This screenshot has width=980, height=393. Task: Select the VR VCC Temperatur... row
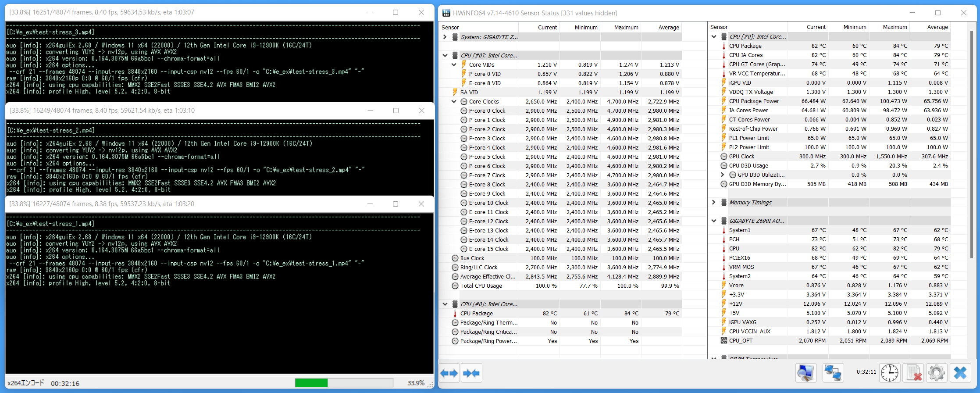(x=829, y=73)
